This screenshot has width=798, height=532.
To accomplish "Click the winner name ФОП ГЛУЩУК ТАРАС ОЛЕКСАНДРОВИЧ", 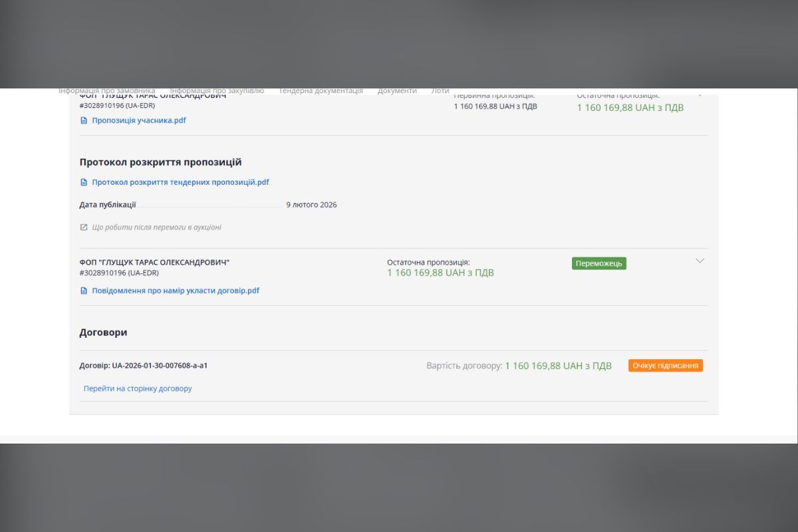I will pos(154,263).
